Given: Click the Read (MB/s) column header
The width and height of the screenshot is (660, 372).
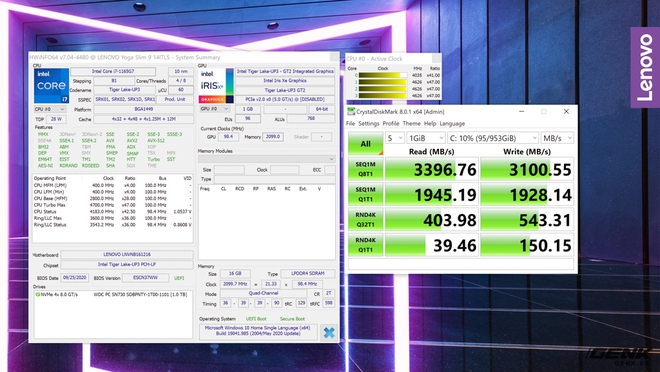Looking at the screenshot, I should [431, 151].
